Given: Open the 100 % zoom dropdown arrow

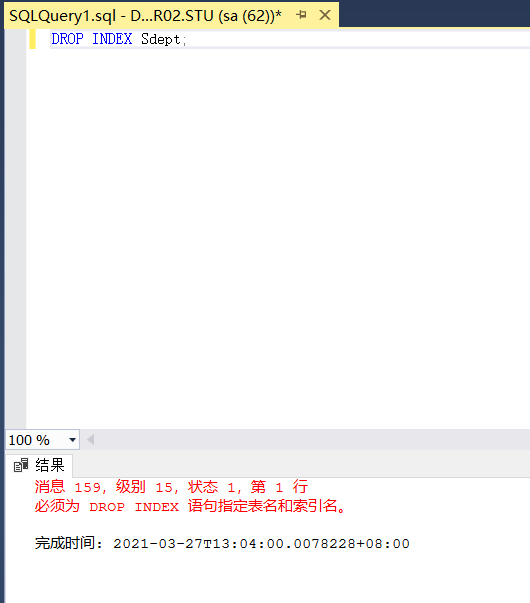Looking at the screenshot, I should coord(72,440).
